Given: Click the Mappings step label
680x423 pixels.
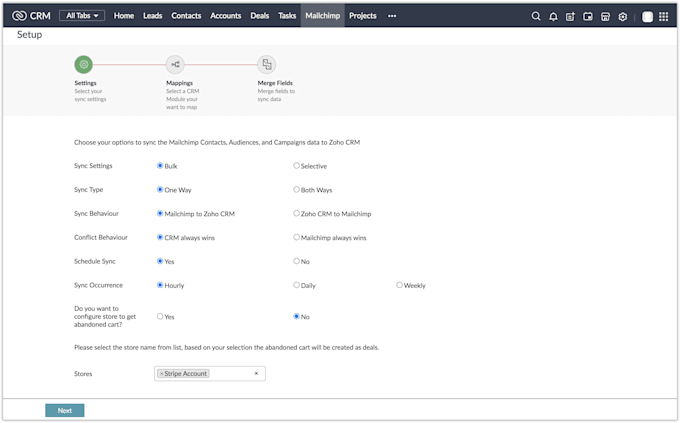Looking at the screenshot, I should pyautogui.click(x=180, y=83).
